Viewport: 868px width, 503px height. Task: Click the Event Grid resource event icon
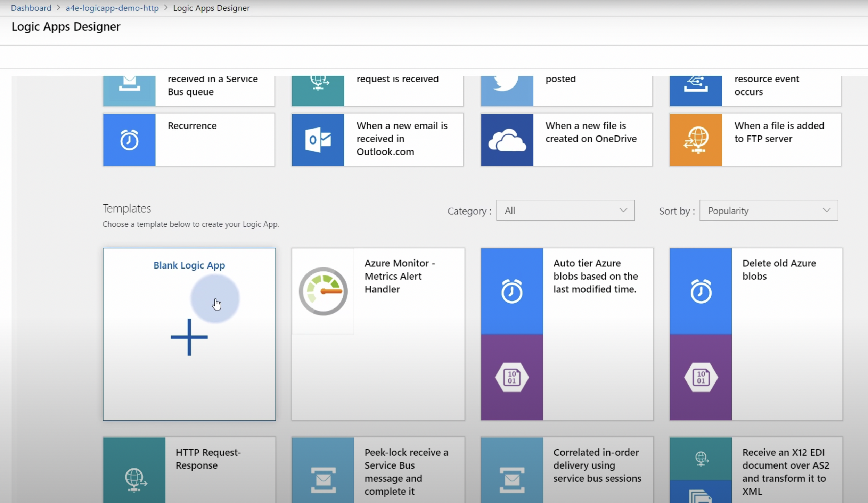[x=696, y=91]
